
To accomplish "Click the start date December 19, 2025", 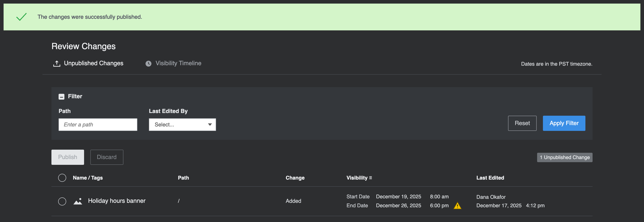I will click(398, 197).
